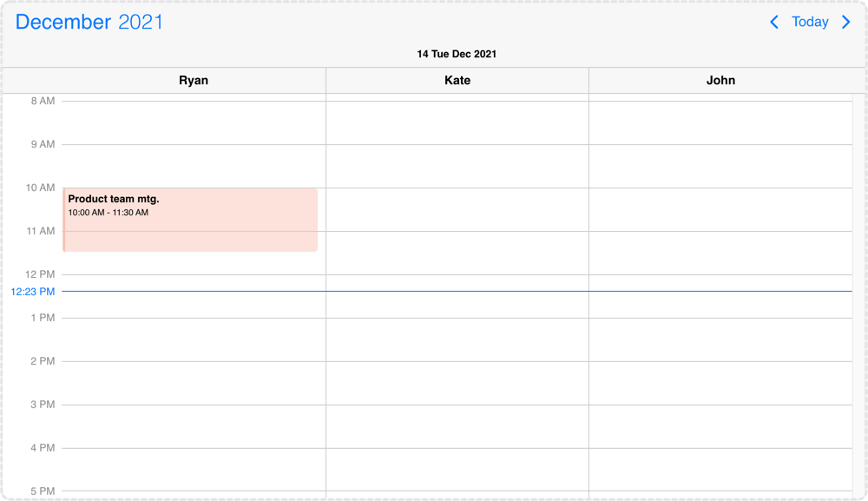Image resolution: width=868 pixels, height=501 pixels.
Task: Select John's 4 PM time slot
Action: (720, 470)
